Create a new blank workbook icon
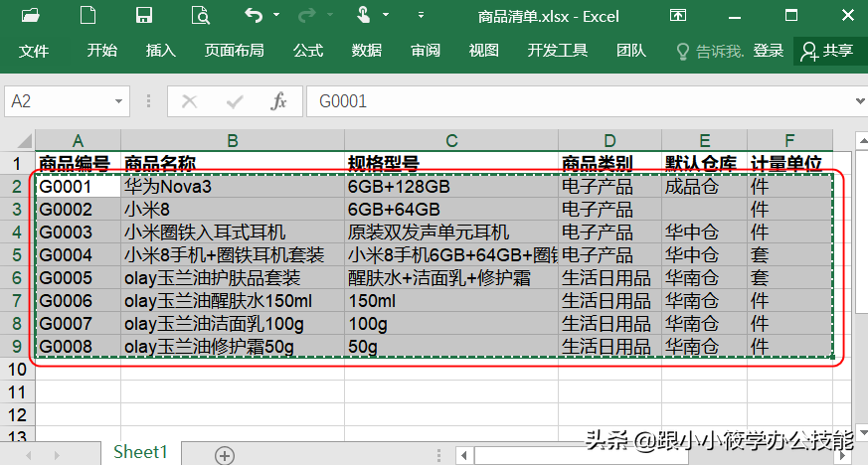 tap(87, 15)
